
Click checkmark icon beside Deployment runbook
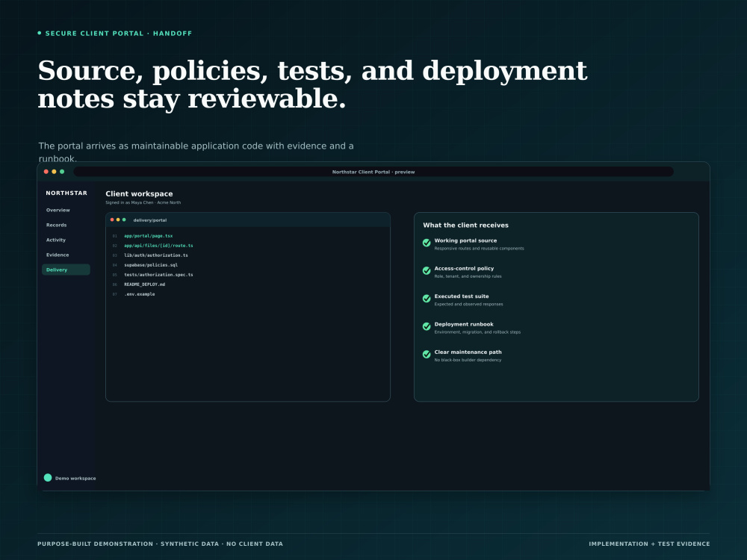point(427,327)
